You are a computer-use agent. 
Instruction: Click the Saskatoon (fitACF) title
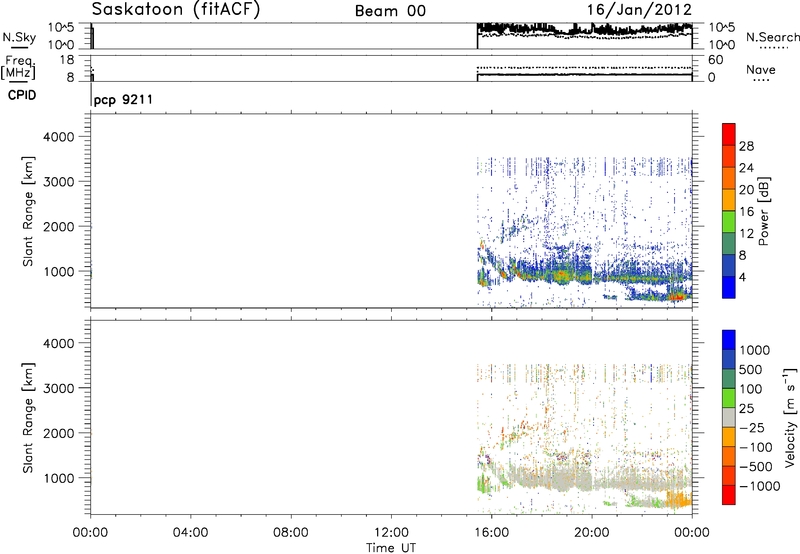tap(176, 10)
